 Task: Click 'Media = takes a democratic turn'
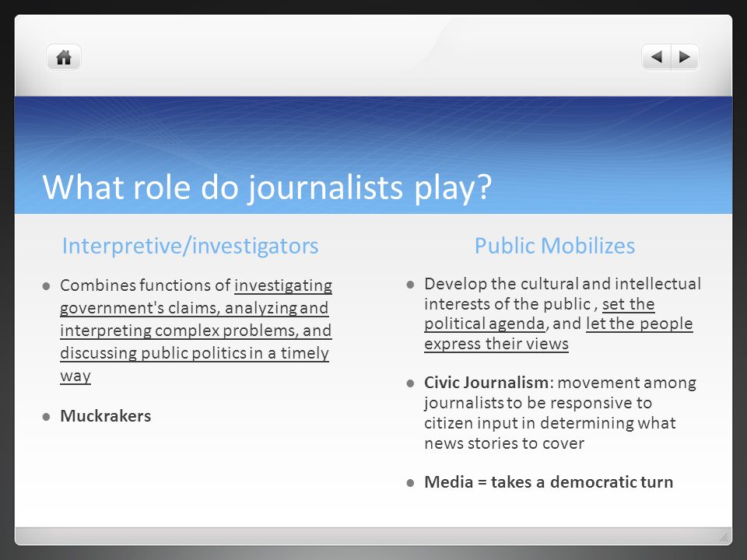point(549,482)
